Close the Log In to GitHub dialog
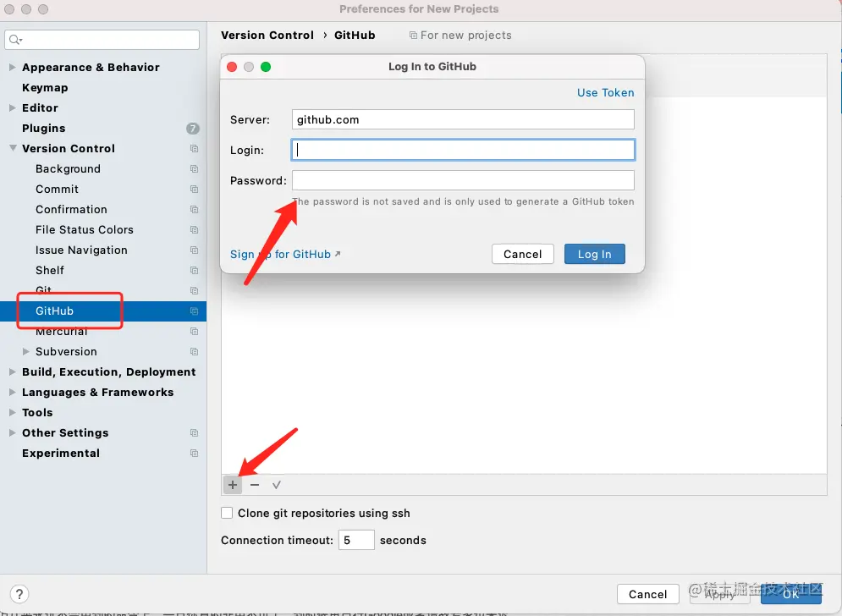This screenshot has height=616, width=842. [232, 67]
